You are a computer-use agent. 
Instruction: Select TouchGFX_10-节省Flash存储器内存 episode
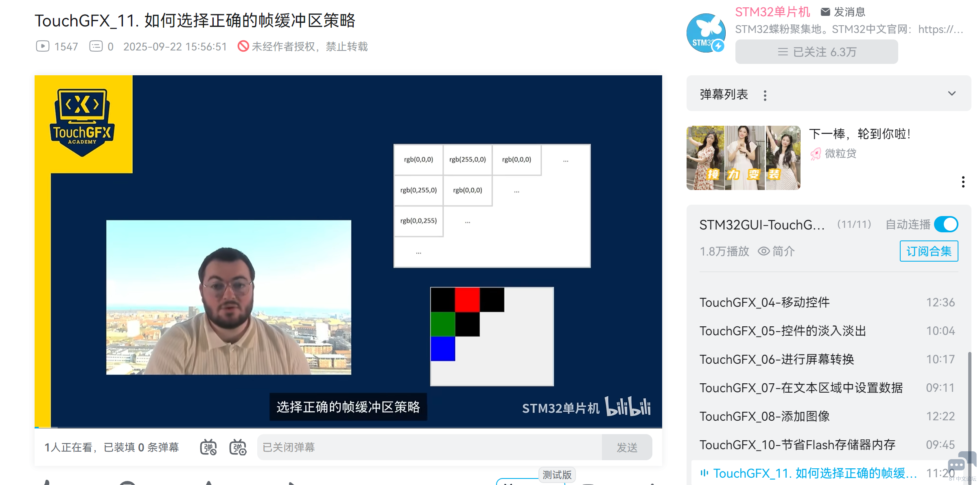tap(797, 445)
